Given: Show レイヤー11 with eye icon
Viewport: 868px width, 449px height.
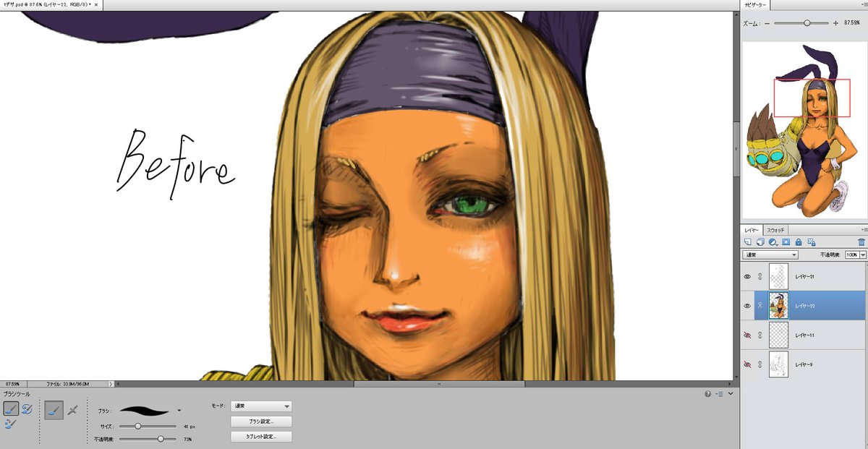Looking at the screenshot, I should pos(747,335).
